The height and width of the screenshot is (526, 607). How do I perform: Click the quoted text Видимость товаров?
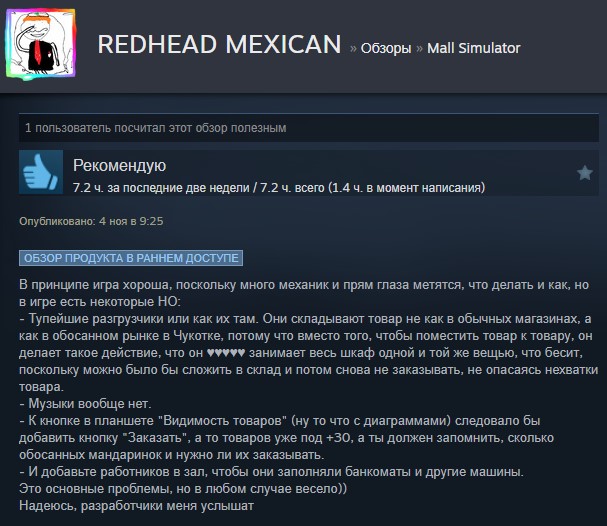point(223,421)
